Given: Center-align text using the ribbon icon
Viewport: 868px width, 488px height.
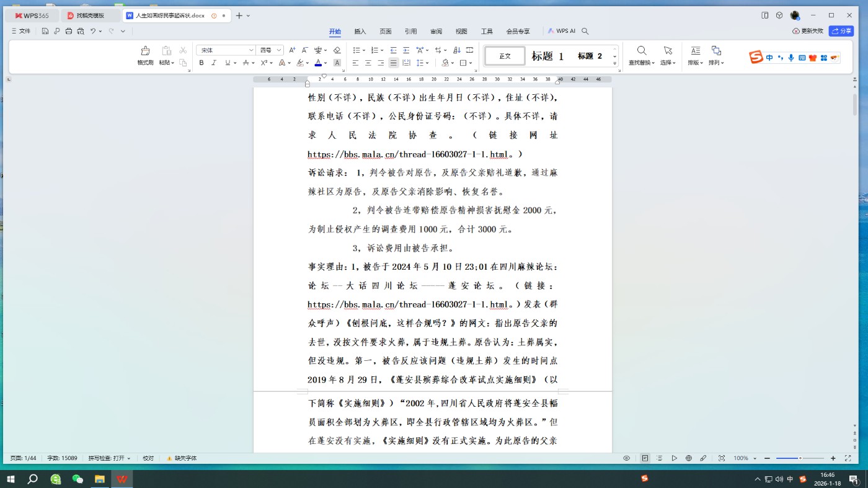Looking at the screenshot, I should tap(368, 63).
